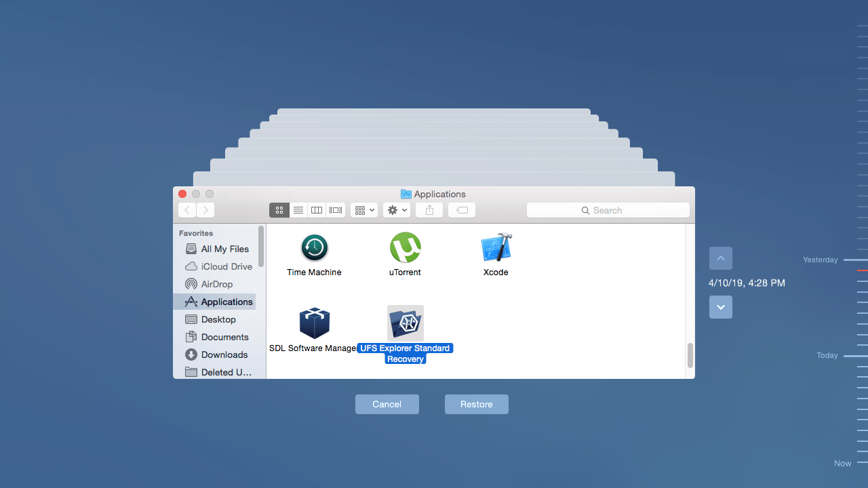Select the SDL Software Manager icon
Image resolution: width=868 pixels, height=488 pixels.
[x=314, y=323]
